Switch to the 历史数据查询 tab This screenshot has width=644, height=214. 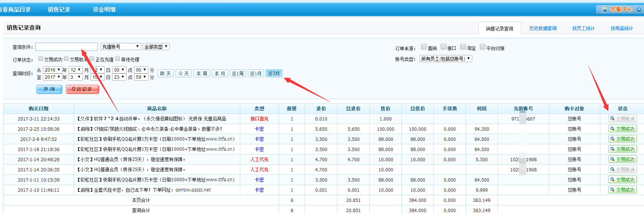coord(543,28)
